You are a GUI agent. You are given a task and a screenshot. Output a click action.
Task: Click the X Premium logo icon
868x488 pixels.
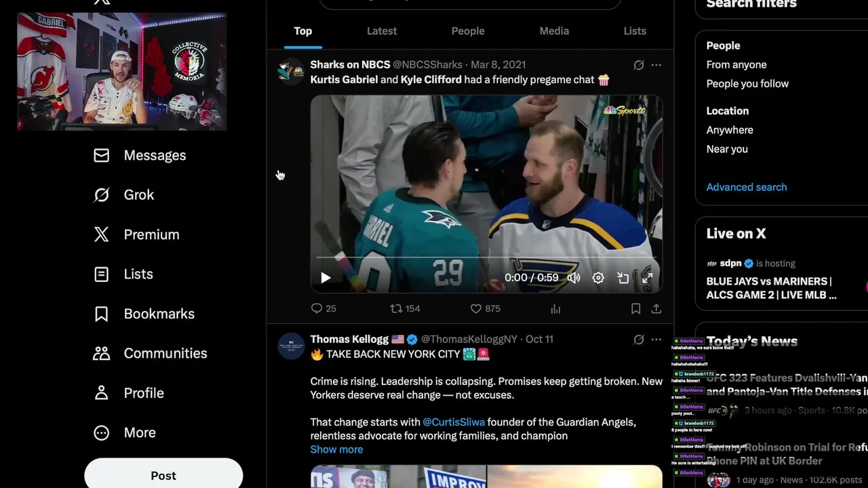pos(101,235)
